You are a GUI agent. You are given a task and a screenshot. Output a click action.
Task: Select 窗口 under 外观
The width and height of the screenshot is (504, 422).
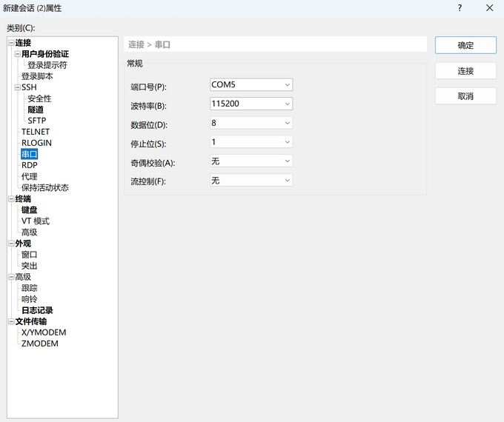coord(29,255)
